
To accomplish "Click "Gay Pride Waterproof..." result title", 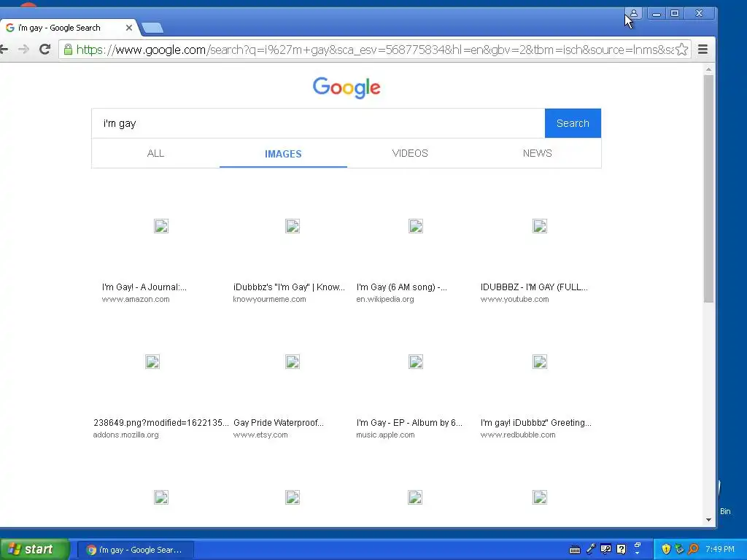I will click(279, 423).
